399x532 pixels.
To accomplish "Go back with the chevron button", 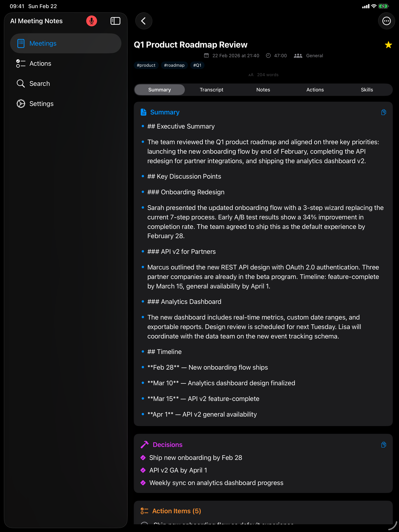I will [144, 21].
